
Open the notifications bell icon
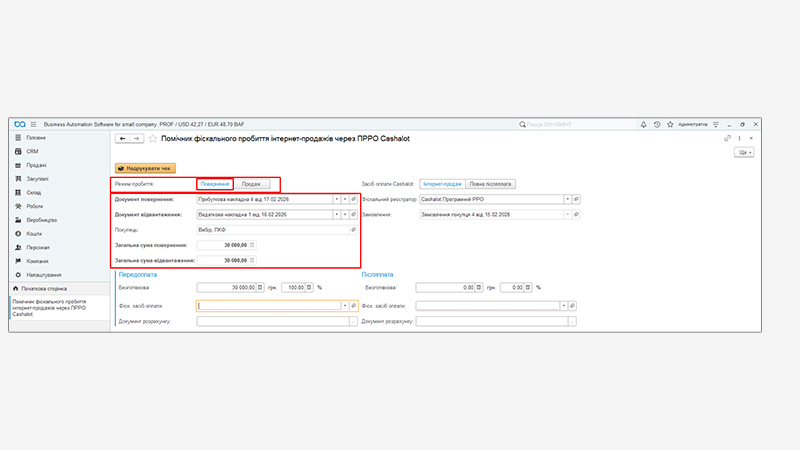click(641, 123)
